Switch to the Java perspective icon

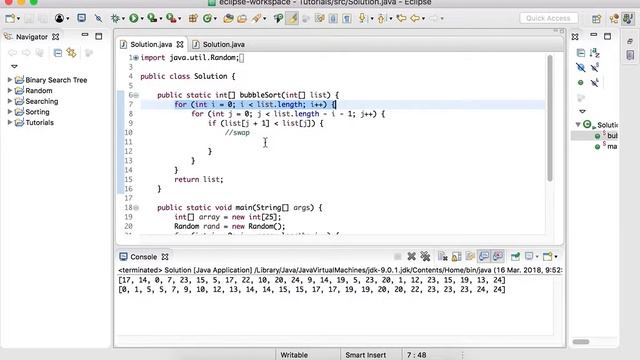coord(628,18)
